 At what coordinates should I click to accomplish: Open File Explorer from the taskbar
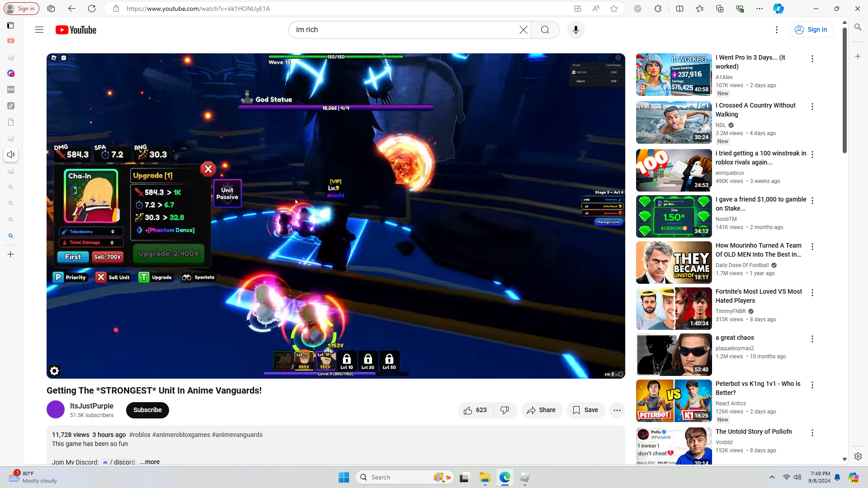[x=485, y=478]
